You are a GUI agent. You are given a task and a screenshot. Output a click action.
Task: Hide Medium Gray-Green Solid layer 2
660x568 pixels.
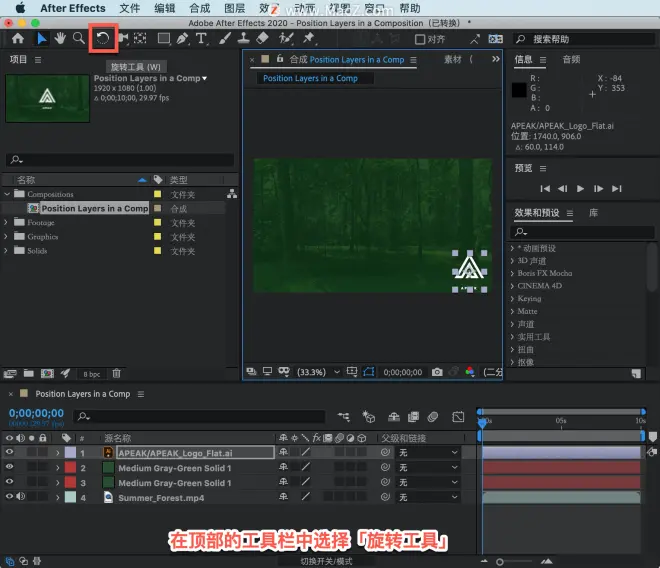coord(9,467)
